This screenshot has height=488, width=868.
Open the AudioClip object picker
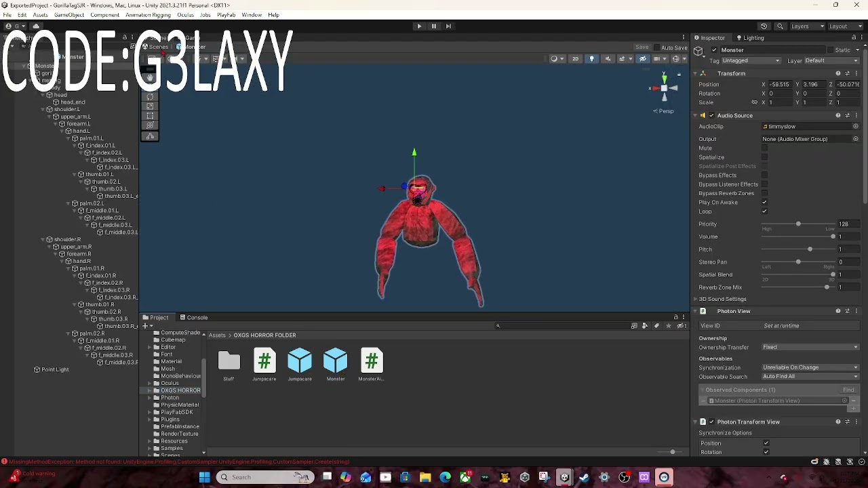pos(856,127)
